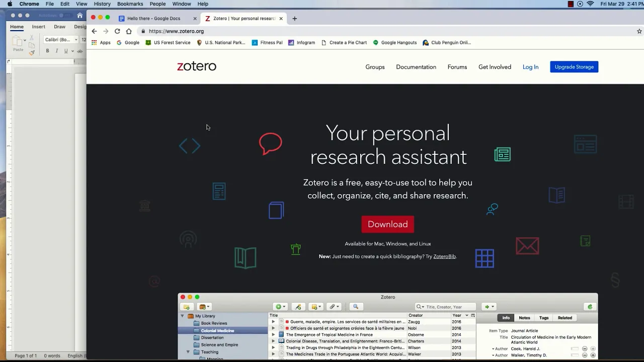Image resolution: width=644 pixels, height=362 pixels.
Task: Click the date and time in menu bar
Action: point(622,4)
